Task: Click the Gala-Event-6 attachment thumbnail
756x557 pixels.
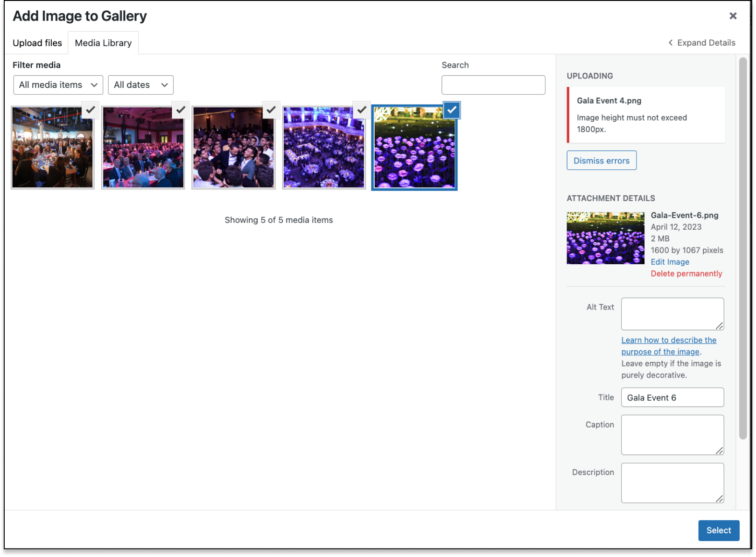Action: point(605,238)
